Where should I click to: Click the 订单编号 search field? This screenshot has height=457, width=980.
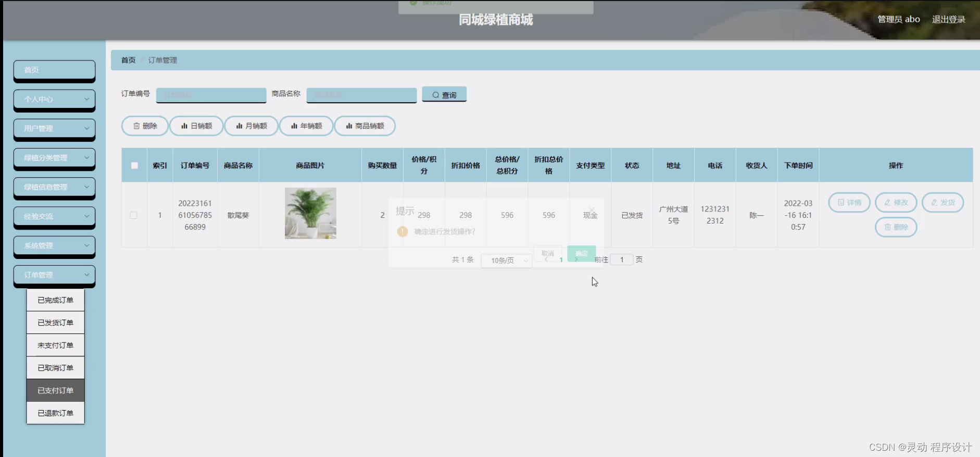211,95
